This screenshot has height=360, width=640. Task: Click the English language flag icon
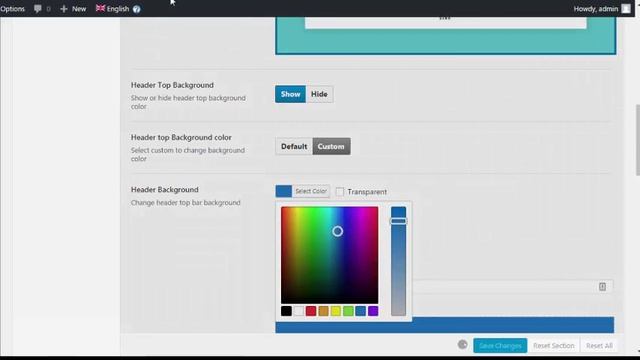pos(100,8)
